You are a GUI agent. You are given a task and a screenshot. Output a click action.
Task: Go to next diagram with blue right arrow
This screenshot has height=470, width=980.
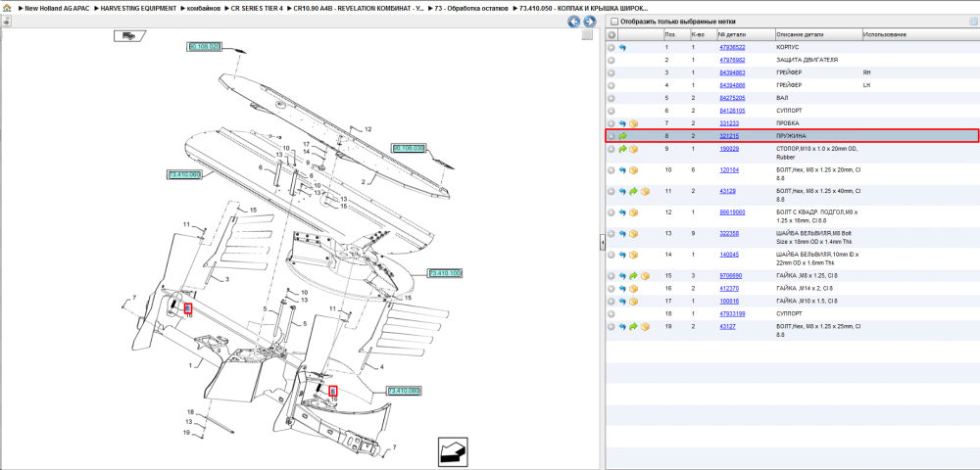[x=589, y=22]
